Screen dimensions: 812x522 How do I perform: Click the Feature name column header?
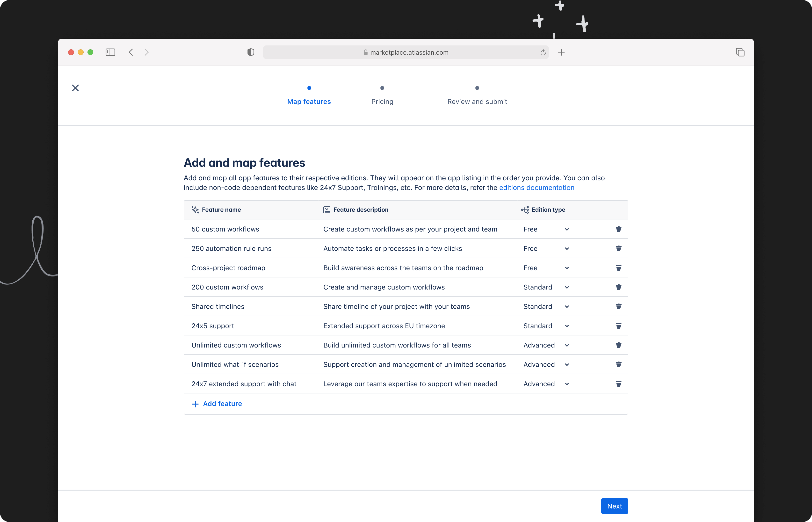(221, 210)
